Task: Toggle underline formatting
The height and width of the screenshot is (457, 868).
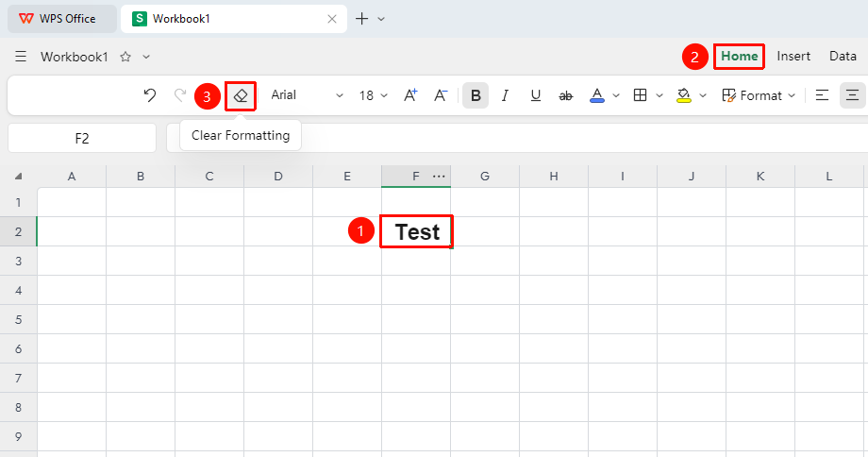Action: (x=535, y=95)
